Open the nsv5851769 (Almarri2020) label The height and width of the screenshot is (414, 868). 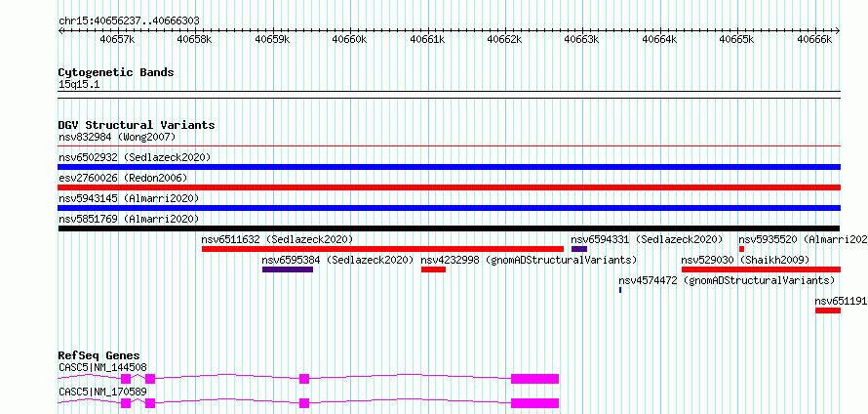point(129,219)
